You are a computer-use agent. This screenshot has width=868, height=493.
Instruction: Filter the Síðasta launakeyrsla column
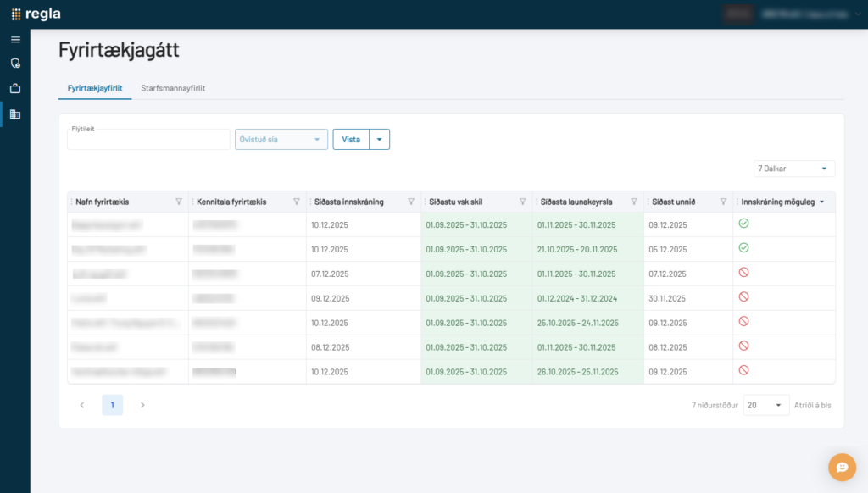tap(633, 202)
